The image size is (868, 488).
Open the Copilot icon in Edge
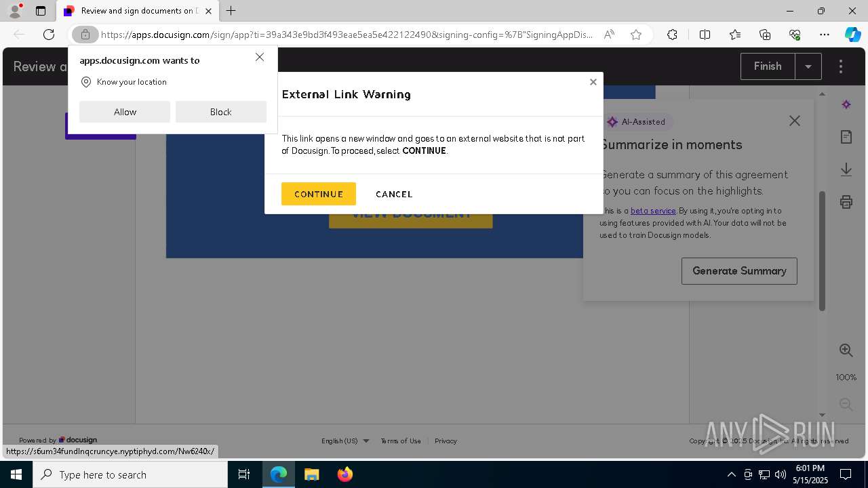[x=853, y=35]
